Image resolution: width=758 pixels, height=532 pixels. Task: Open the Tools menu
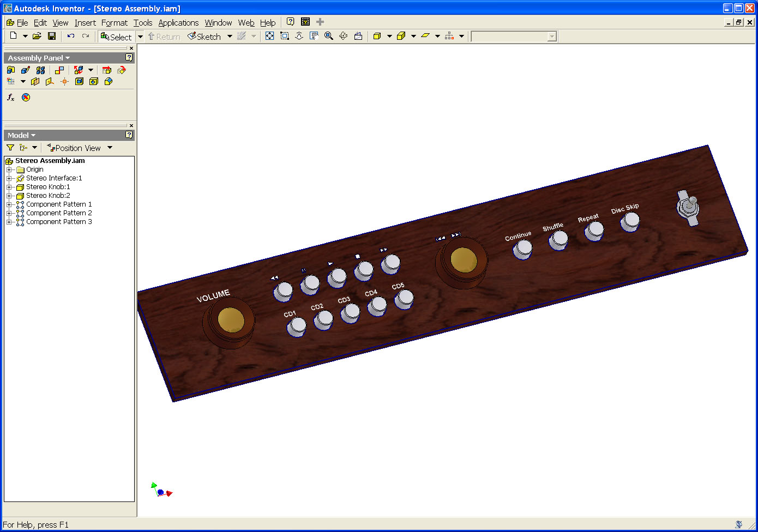coord(143,22)
